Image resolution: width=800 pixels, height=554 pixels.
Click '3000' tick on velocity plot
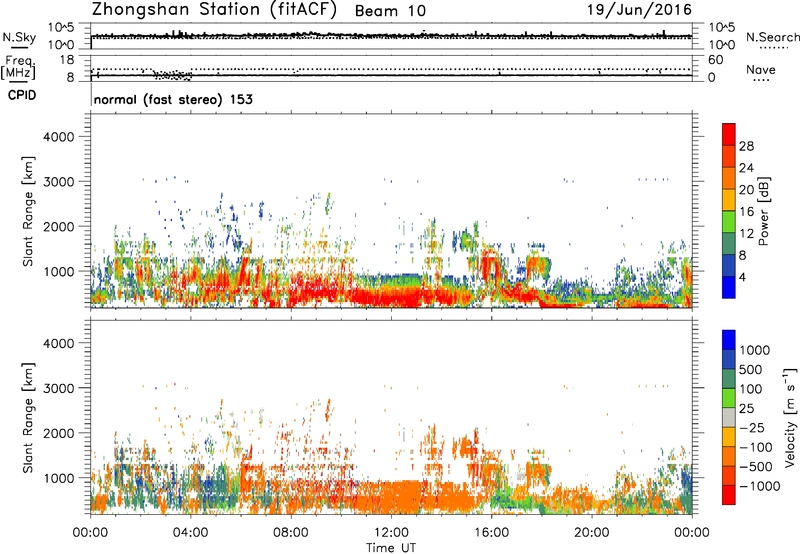58,388
